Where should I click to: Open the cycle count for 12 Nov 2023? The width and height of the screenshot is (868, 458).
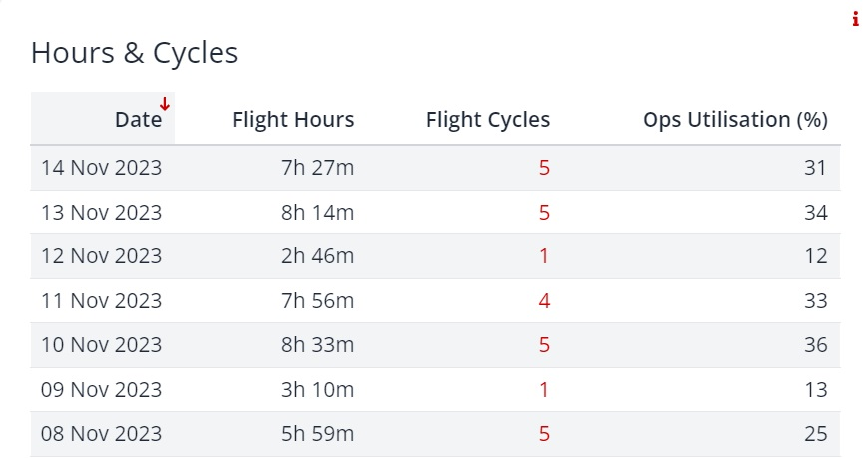point(544,256)
